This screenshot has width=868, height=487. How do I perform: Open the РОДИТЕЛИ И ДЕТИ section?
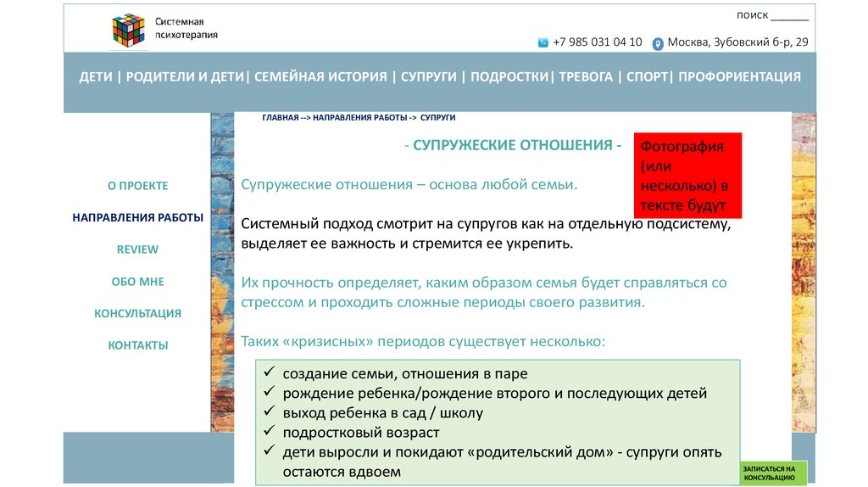pyautogui.click(x=185, y=77)
